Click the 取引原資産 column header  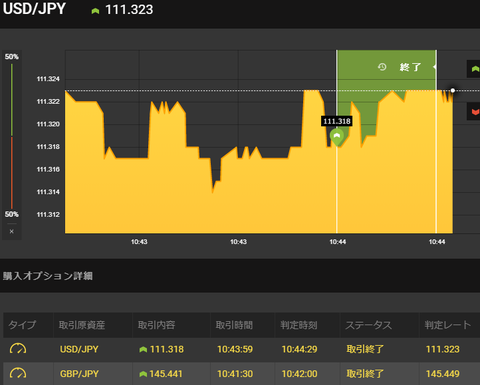click(82, 325)
